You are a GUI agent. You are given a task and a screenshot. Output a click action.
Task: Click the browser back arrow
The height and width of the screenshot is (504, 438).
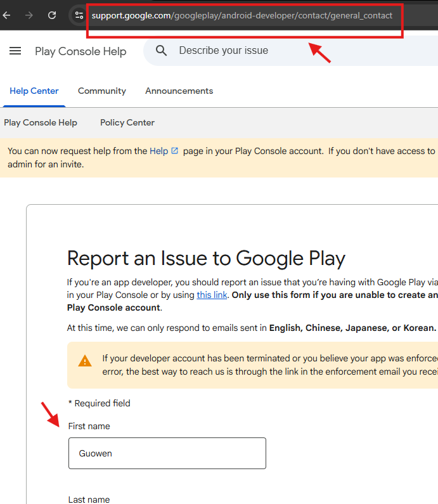point(7,15)
